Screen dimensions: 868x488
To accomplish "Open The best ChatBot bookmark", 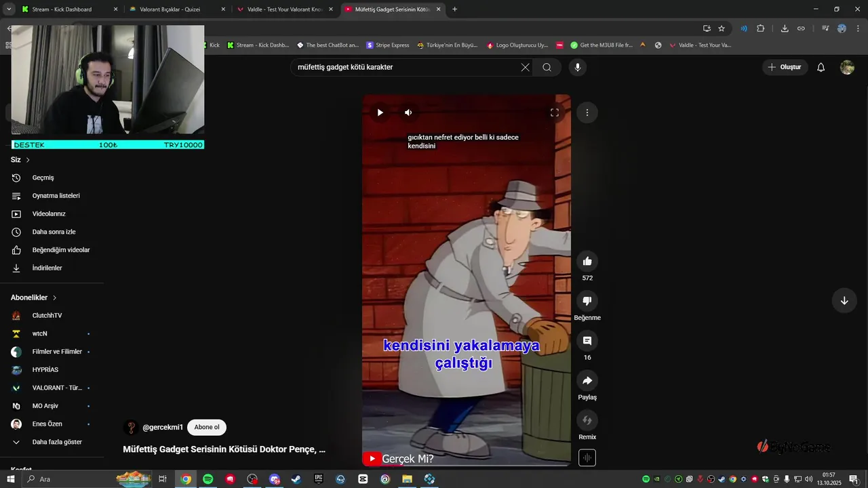I will click(328, 45).
